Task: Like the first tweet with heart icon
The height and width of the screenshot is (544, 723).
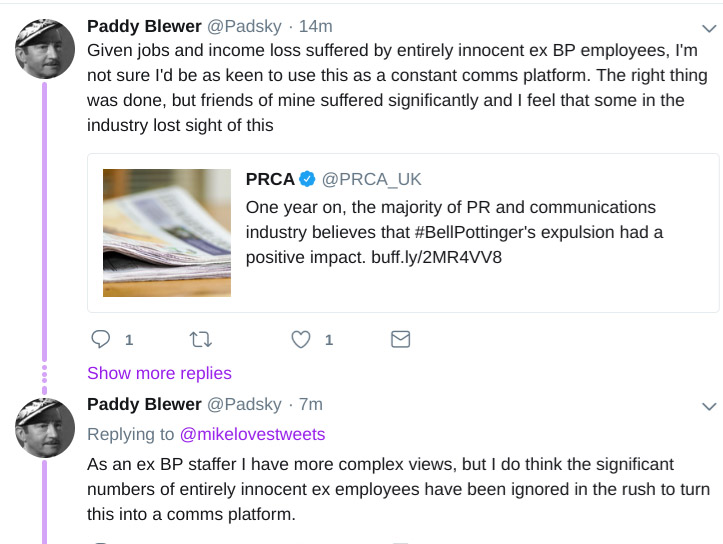Action: pyautogui.click(x=301, y=339)
